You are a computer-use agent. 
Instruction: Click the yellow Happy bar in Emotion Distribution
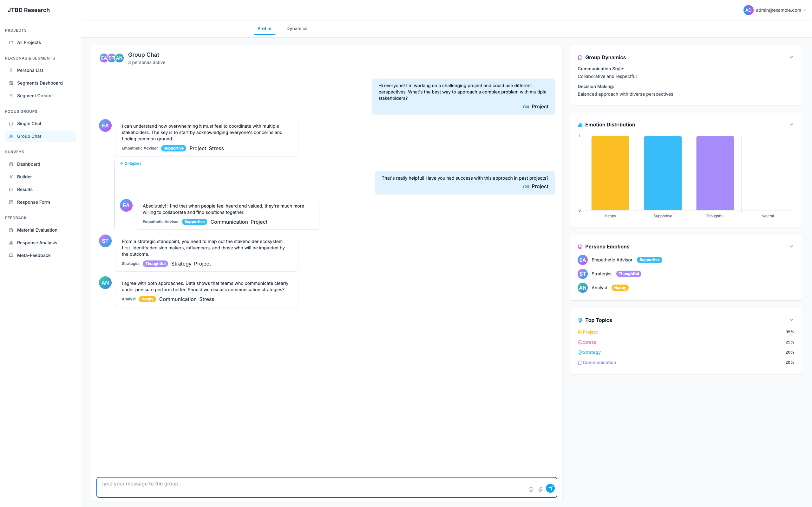(610, 173)
